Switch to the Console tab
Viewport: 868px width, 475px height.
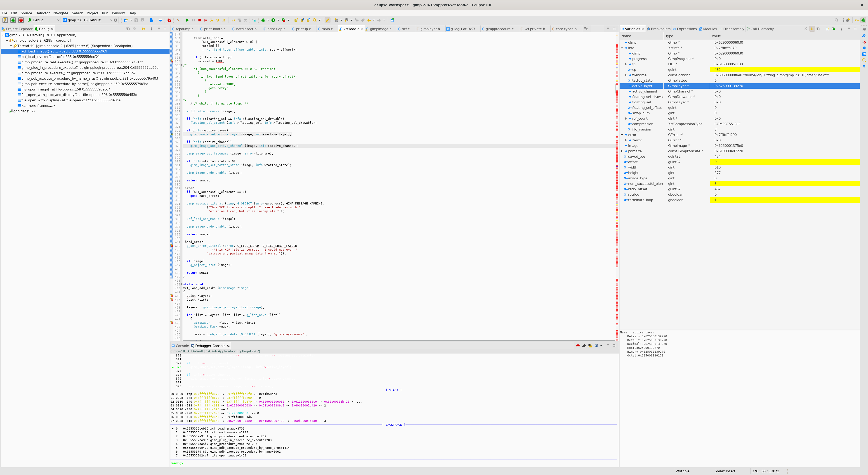[180, 346]
